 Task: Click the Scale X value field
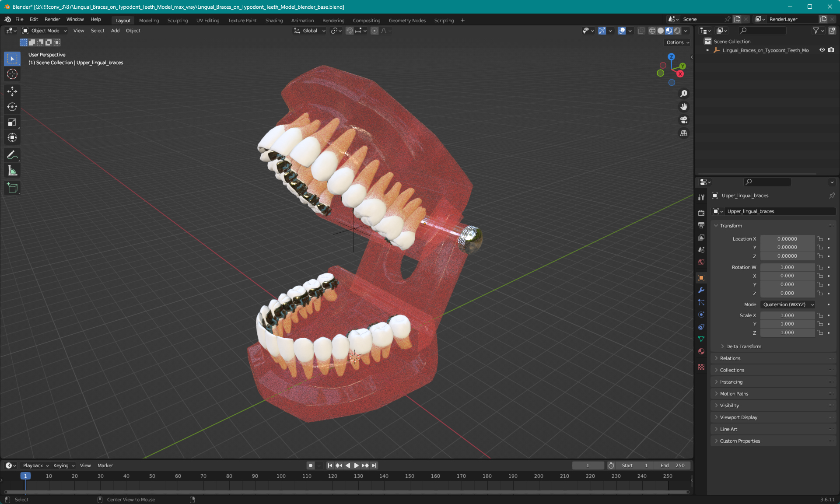click(x=787, y=315)
